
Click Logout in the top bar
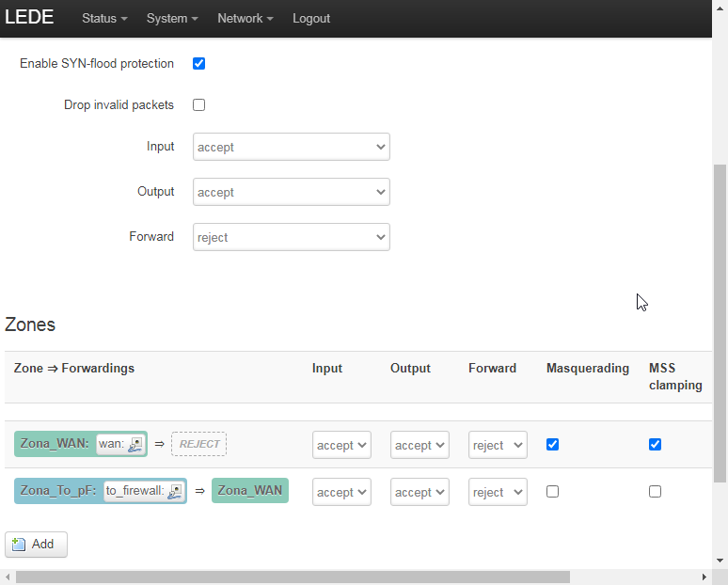click(311, 19)
